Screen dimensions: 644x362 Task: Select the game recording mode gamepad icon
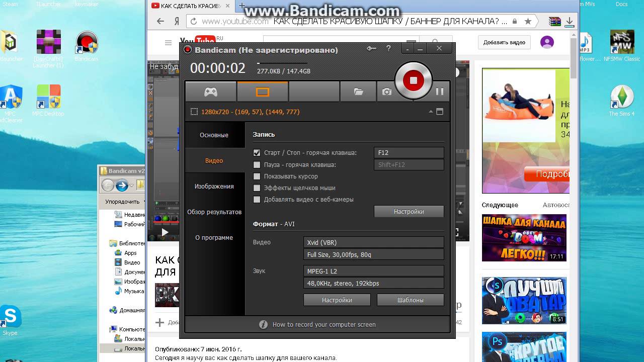[x=210, y=92]
